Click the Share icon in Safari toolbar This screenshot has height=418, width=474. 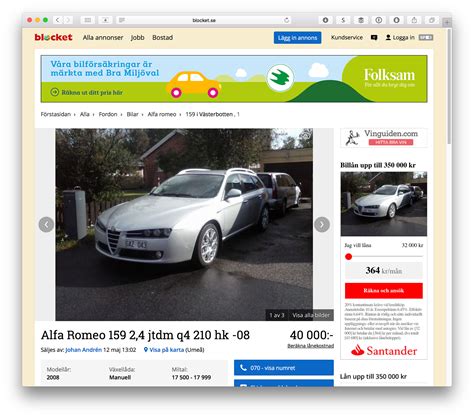click(x=414, y=20)
